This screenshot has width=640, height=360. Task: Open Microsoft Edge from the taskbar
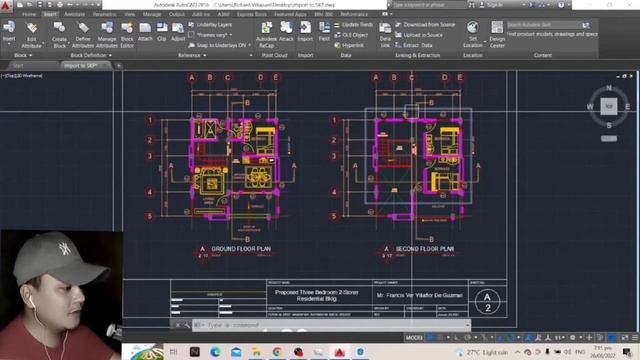[x=215, y=352]
